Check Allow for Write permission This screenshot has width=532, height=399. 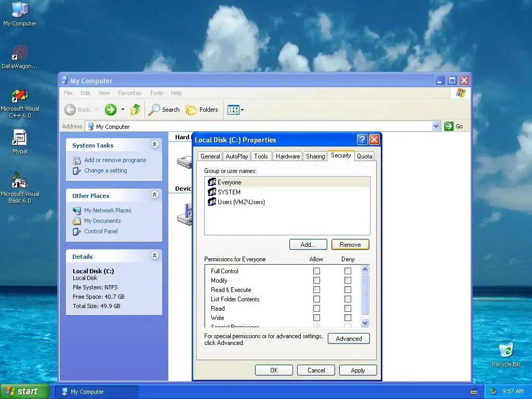(316, 317)
